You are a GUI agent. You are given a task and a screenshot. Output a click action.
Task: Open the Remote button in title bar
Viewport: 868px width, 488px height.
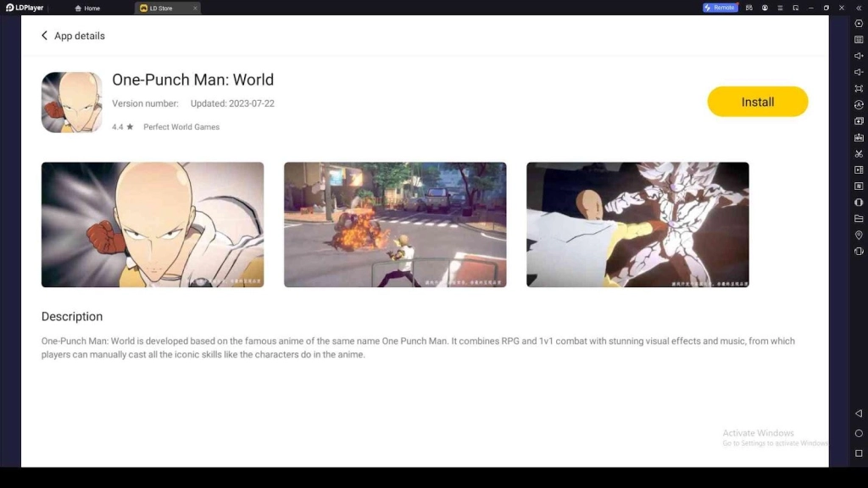(721, 8)
